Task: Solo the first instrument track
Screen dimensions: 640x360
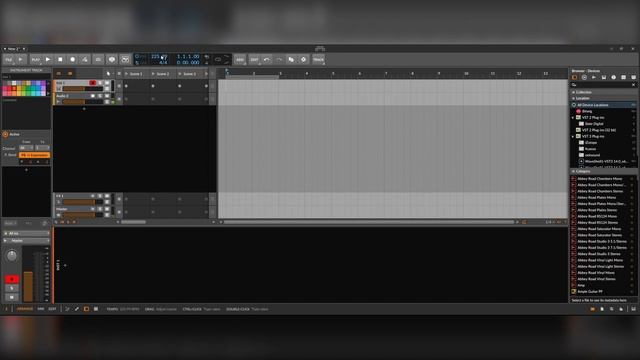Action: coord(100,83)
